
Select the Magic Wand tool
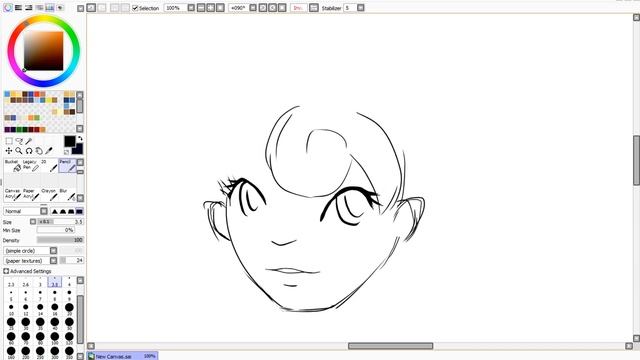(29, 141)
